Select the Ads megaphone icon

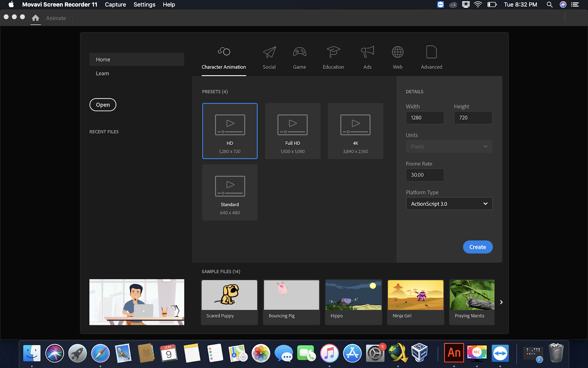coord(367,52)
